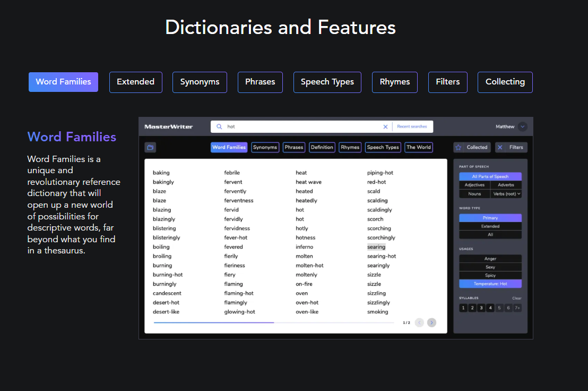Toggle the Sexy usage filter
The width and height of the screenshot is (588, 391).
(x=490, y=267)
